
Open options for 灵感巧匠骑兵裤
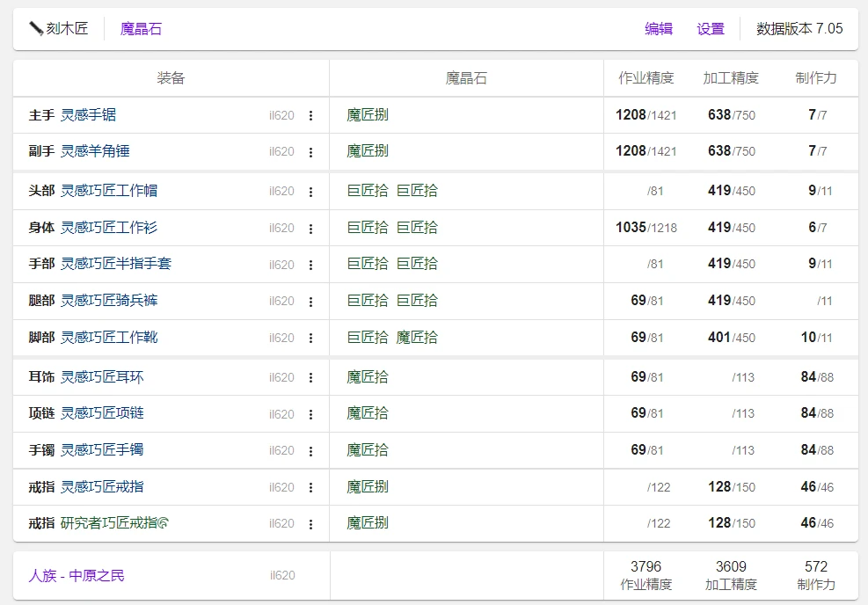coord(310,301)
